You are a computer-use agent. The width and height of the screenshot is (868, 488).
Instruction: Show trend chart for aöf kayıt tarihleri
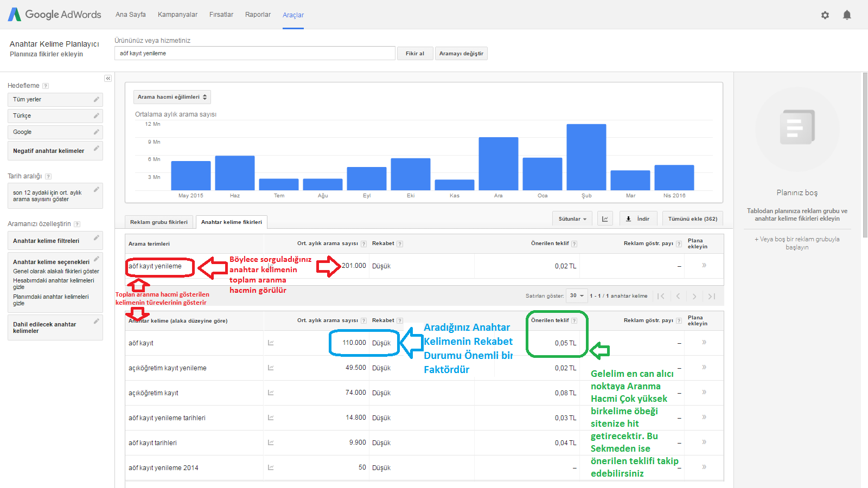pos(271,442)
